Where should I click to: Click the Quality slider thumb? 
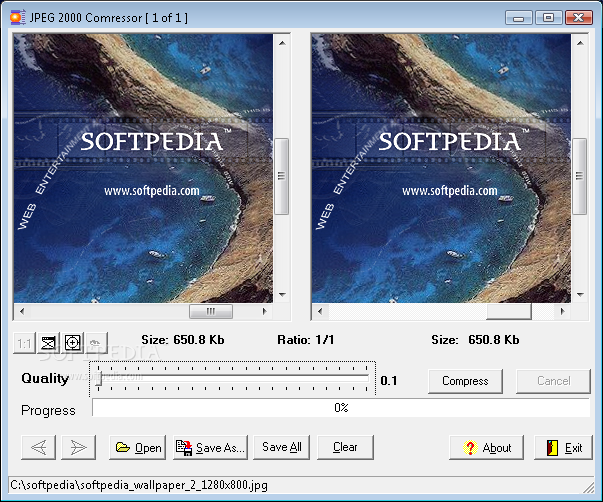point(99,379)
